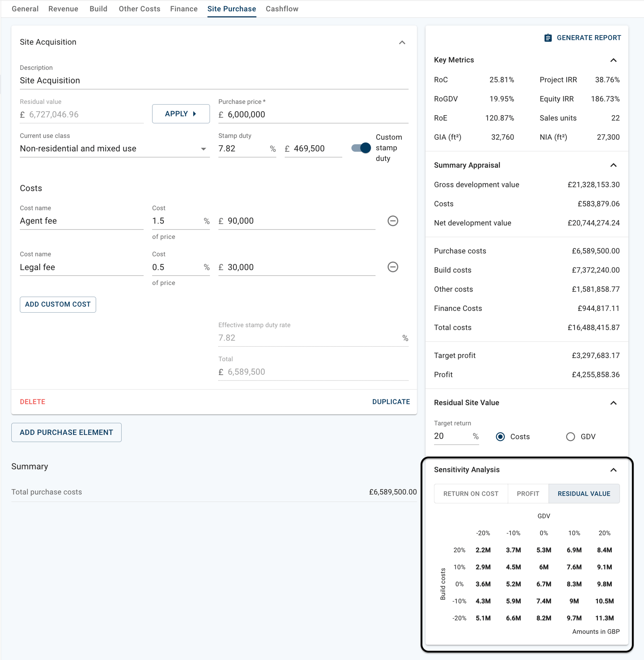The width and height of the screenshot is (644, 660).
Task: Switch to the Finance tab
Action: tap(184, 9)
